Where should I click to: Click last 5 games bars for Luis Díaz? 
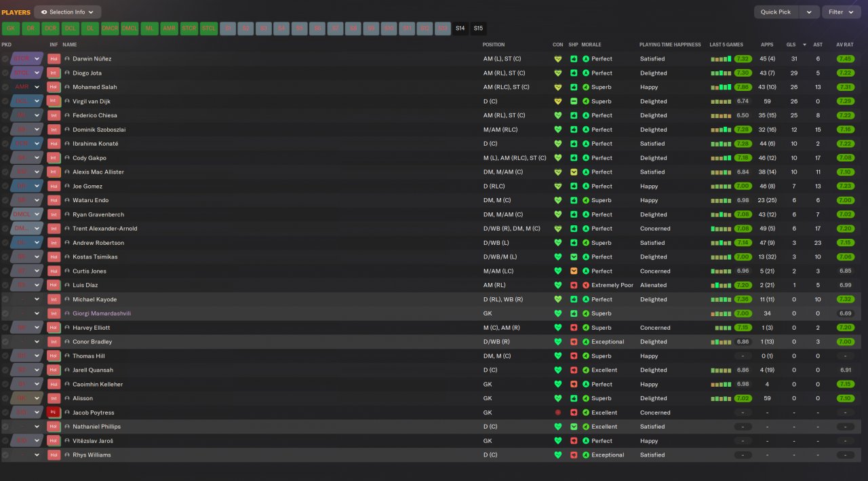(721, 286)
